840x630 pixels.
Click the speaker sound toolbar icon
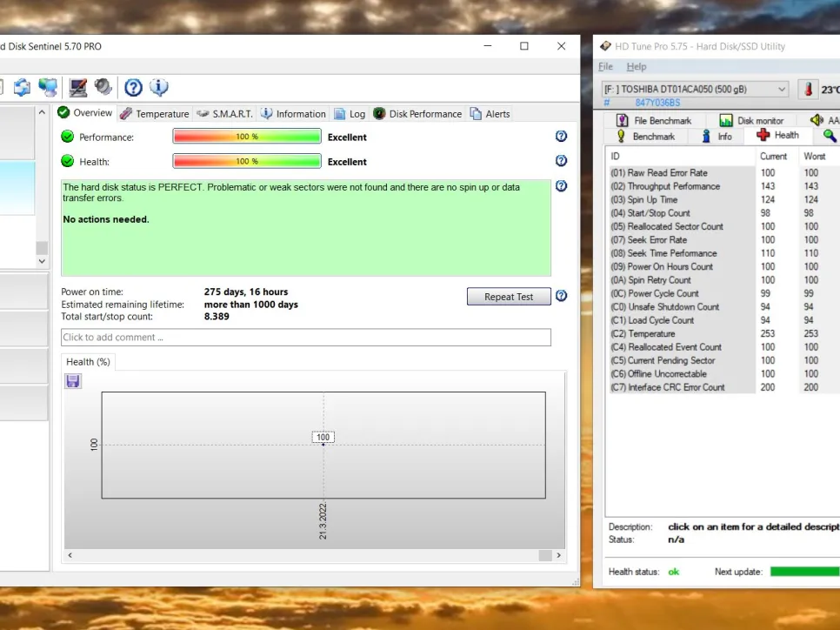(x=103, y=87)
